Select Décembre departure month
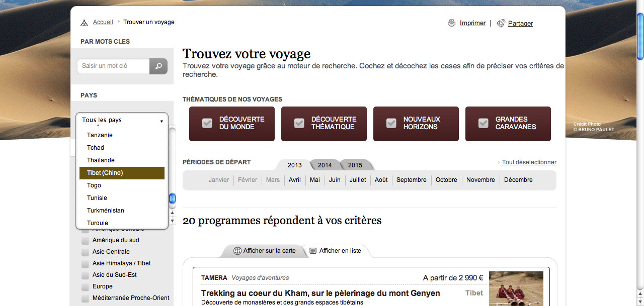This screenshot has width=644, height=306. pos(518,180)
